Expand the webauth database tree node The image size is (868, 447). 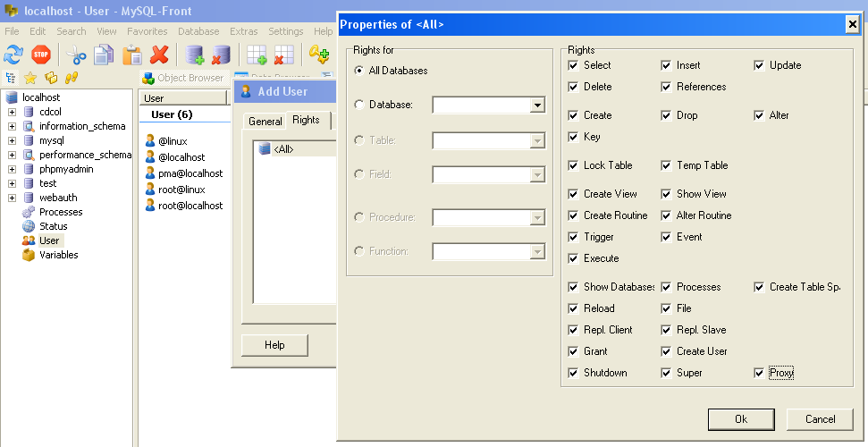[x=12, y=198]
